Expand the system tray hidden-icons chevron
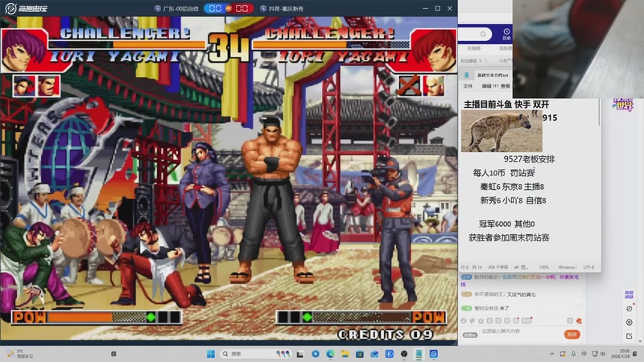This screenshot has width=644, height=362. click(551, 354)
